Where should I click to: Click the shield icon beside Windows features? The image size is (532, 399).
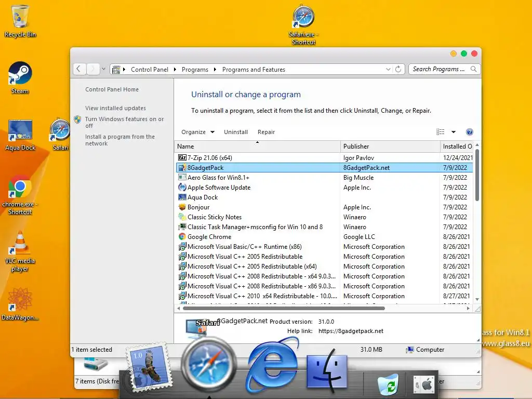pos(77,119)
